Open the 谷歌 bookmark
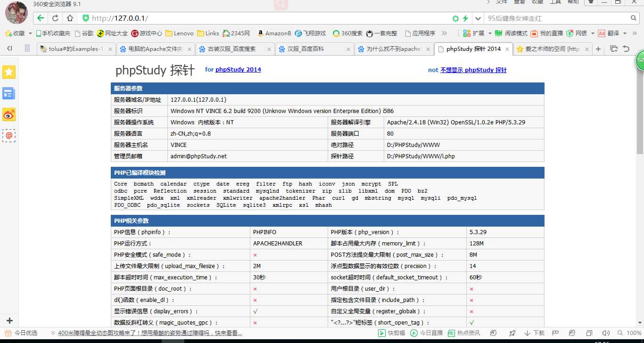Image resolution: width=644 pixels, height=343 pixels. point(84,33)
